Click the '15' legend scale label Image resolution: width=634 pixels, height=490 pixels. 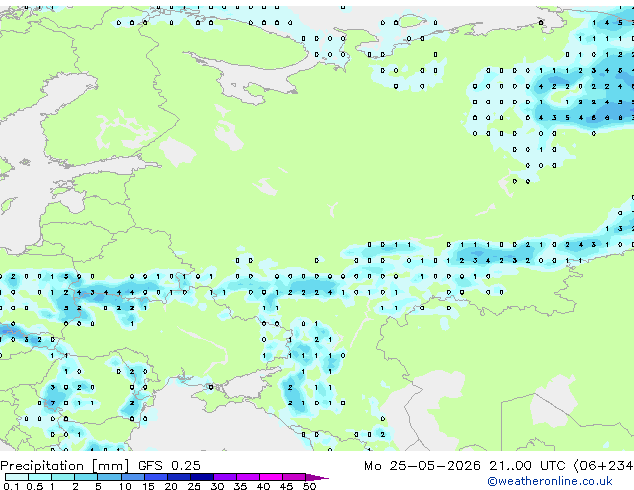[148, 486]
